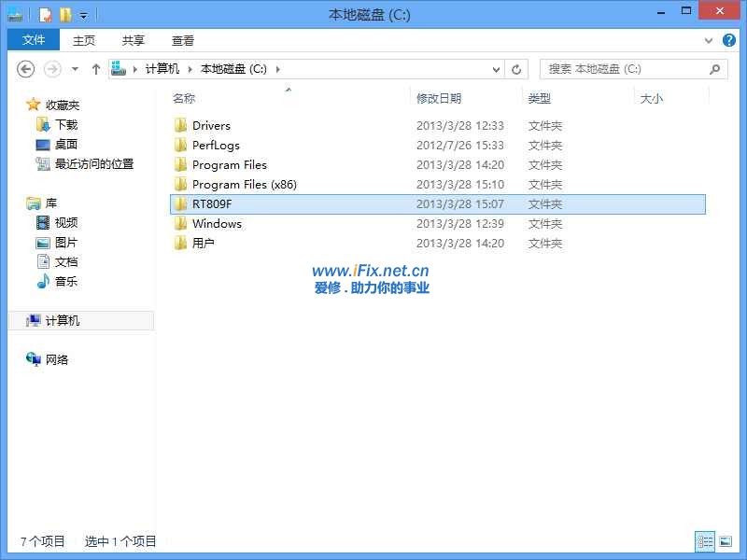This screenshot has width=747, height=560.
Task: Click the search box for 本地磁盘 (C:)
Action: tap(626, 69)
